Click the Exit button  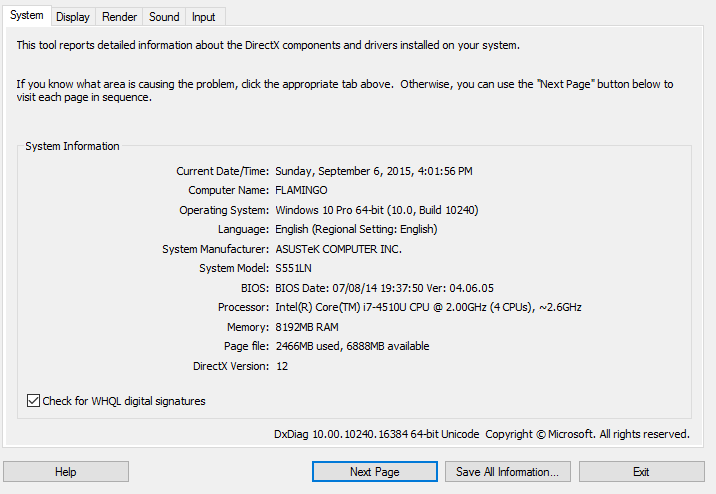642,472
